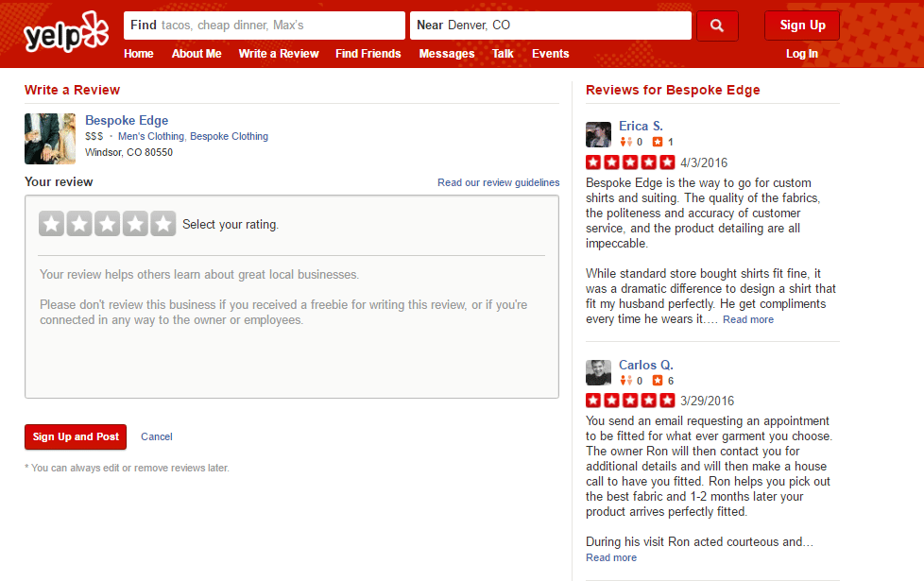The height and width of the screenshot is (581, 924).
Task: Expand Carlos Q.'s review with Read more
Action: (x=611, y=557)
